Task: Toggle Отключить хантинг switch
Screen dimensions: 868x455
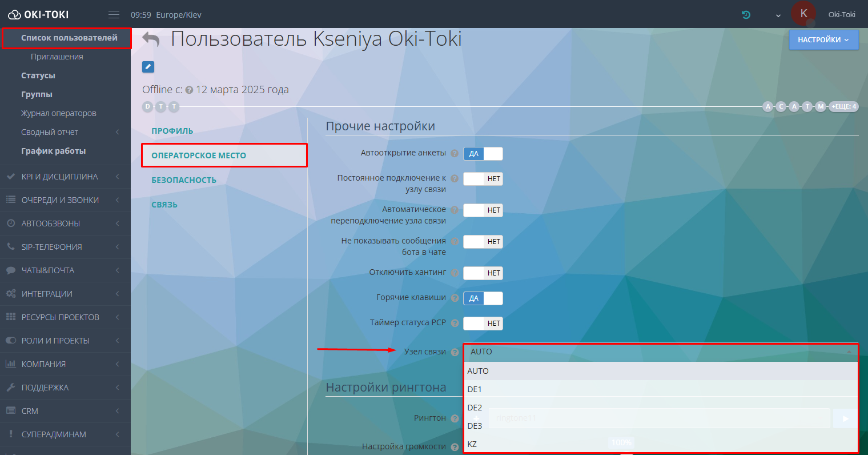Action: [483, 273]
